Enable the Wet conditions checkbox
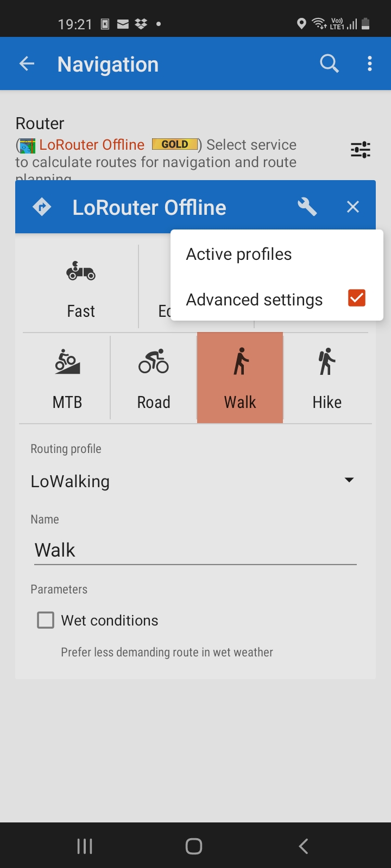The width and height of the screenshot is (391, 868). pos(46,620)
